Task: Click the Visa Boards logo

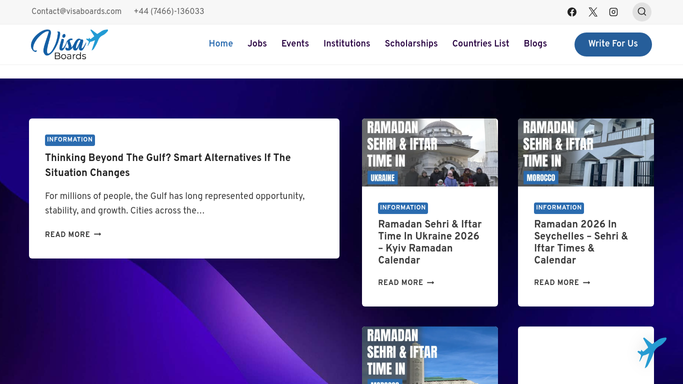Action: (69, 44)
